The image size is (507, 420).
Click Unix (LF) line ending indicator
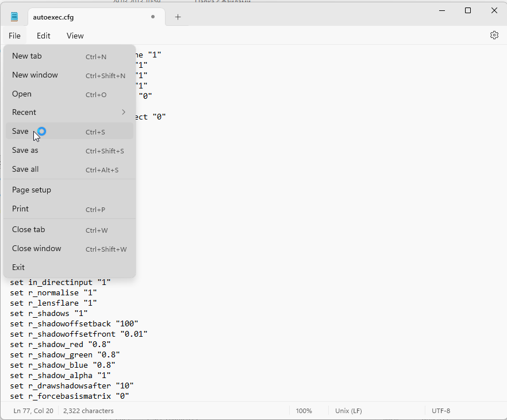click(x=348, y=411)
